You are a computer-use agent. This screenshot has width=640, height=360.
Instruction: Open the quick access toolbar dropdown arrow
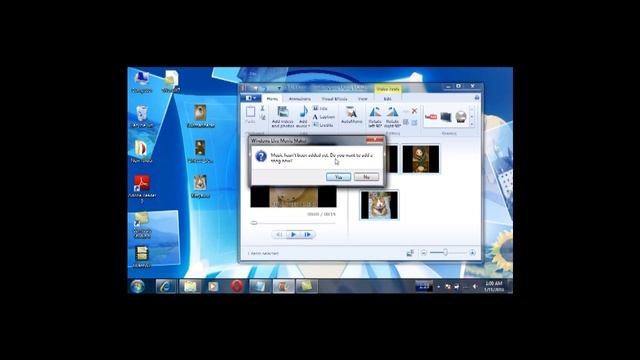point(280,88)
